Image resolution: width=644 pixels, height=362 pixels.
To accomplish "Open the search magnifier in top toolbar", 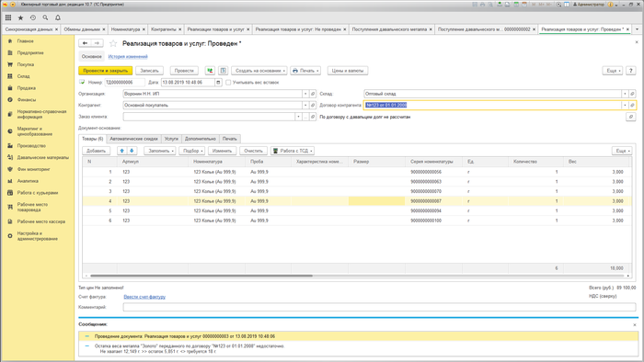I will (45, 17).
